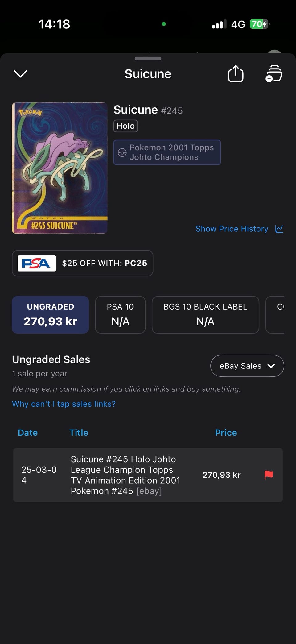Select the Ungraded price tab
The image size is (296, 644).
[51, 315]
